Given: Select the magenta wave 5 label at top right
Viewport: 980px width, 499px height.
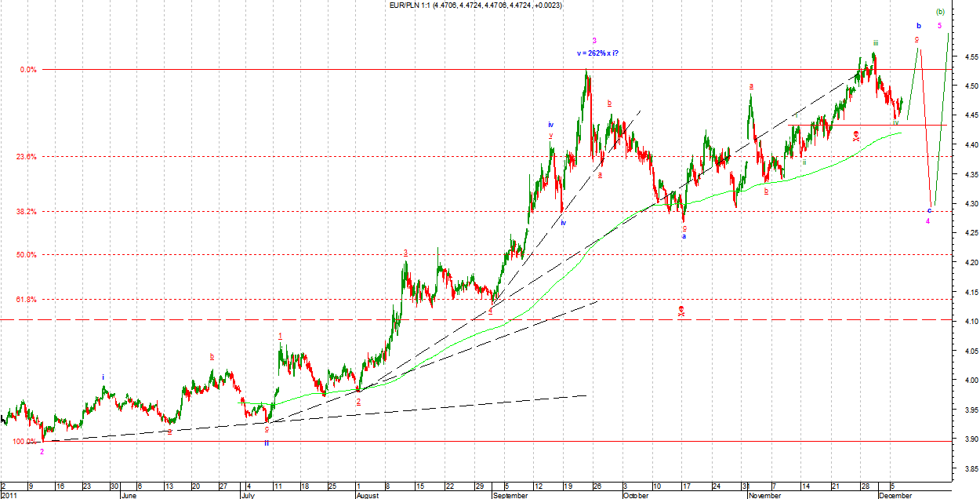Looking at the screenshot, I should [940, 25].
